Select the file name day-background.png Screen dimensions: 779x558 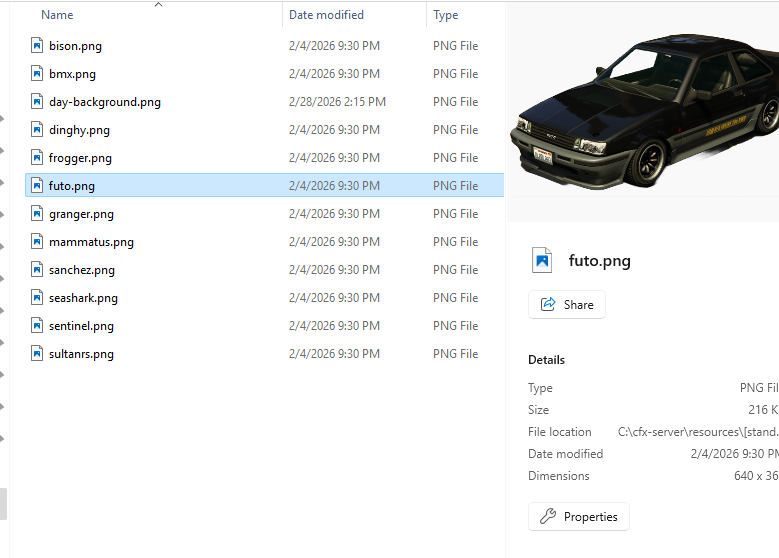[105, 102]
